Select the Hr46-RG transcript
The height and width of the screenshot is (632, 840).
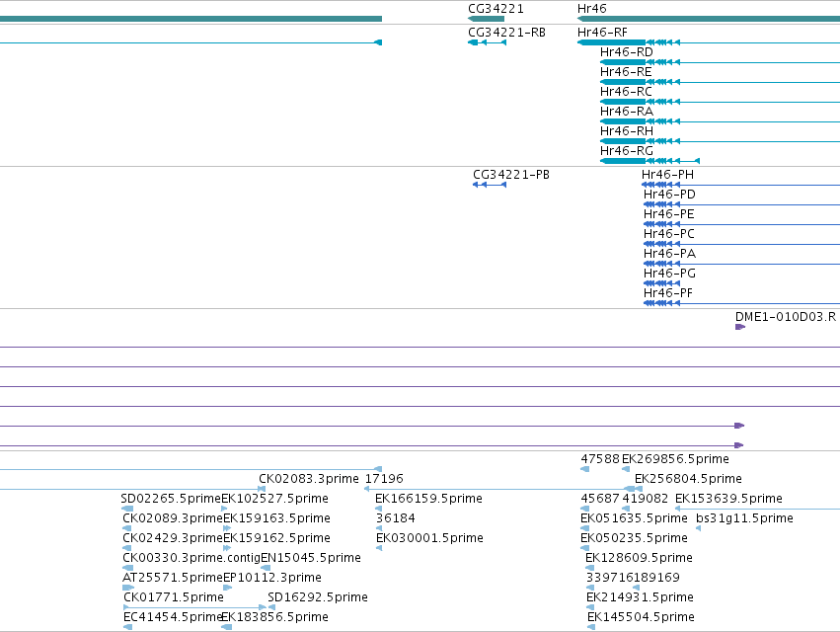(626, 151)
